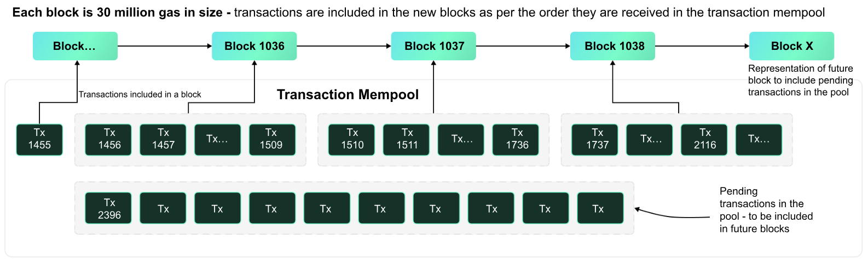Click the "Pending transactions in the pool" note
This screenshot has width=868, height=262.
pyautogui.click(x=765, y=210)
